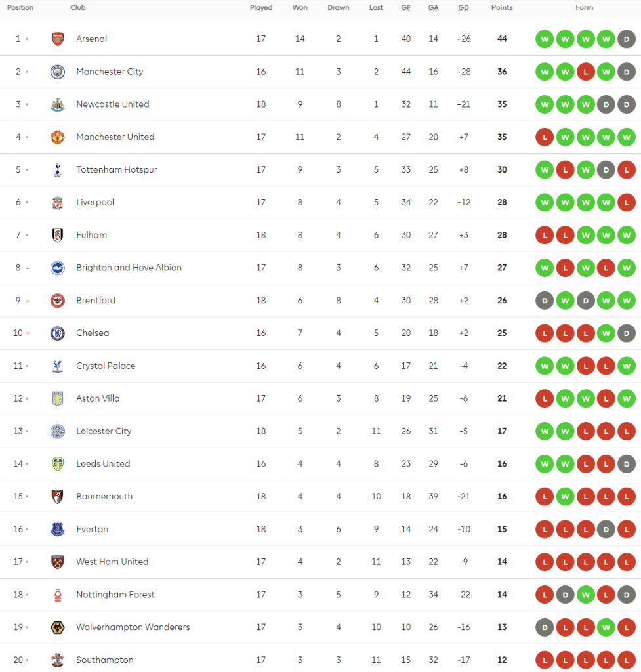
Task: Sort table by Points column header
Action: coord(502,8)
